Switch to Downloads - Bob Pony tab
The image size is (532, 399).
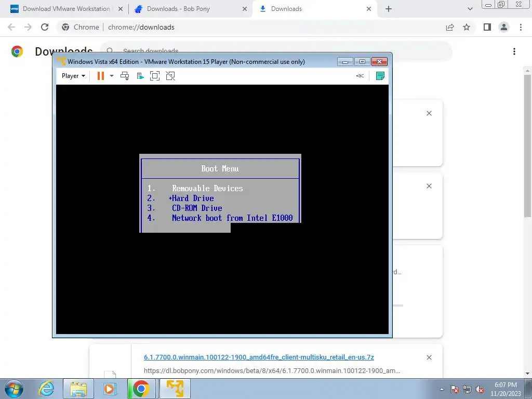pyautogui.click(x=178, y=9)
